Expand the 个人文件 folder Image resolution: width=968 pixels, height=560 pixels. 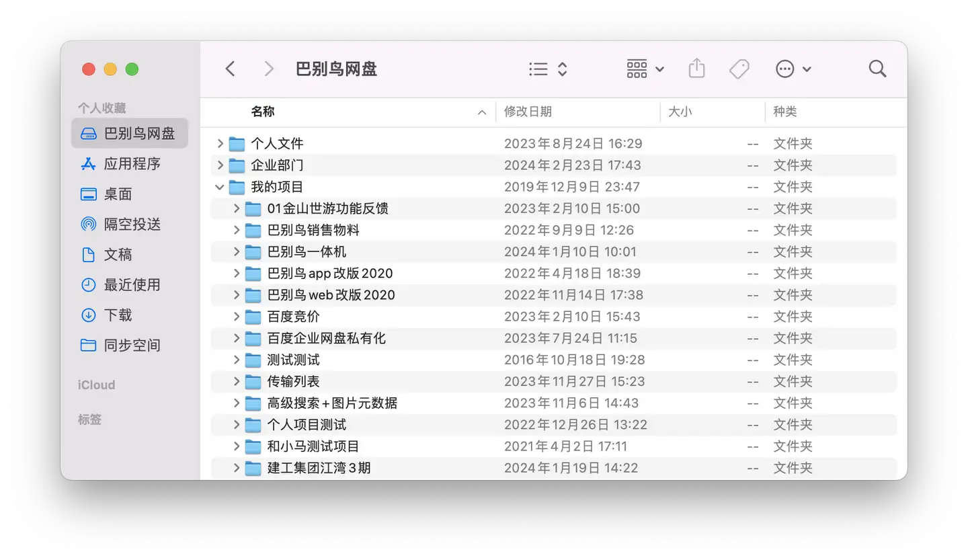220,143
